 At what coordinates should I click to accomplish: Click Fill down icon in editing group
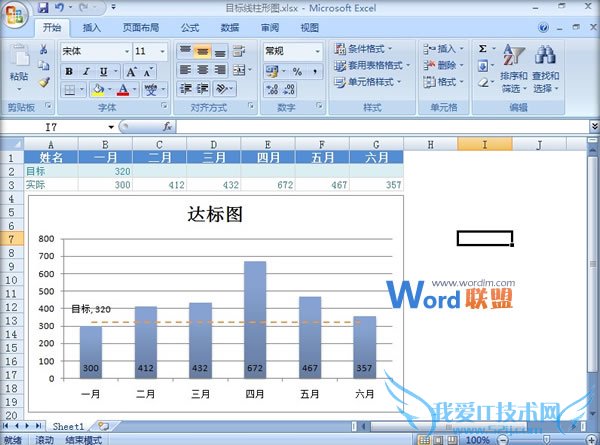483,66
